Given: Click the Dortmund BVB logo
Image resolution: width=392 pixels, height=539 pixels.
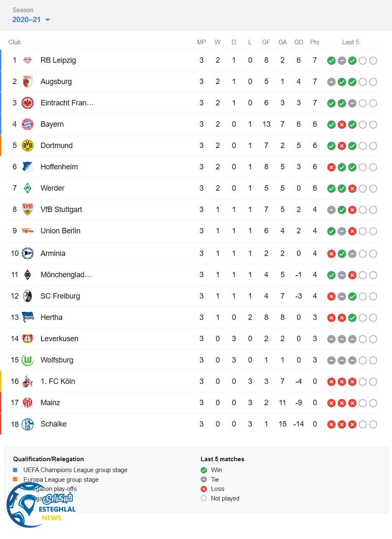Looking at the screenshot, I should [x=28, y=146].
